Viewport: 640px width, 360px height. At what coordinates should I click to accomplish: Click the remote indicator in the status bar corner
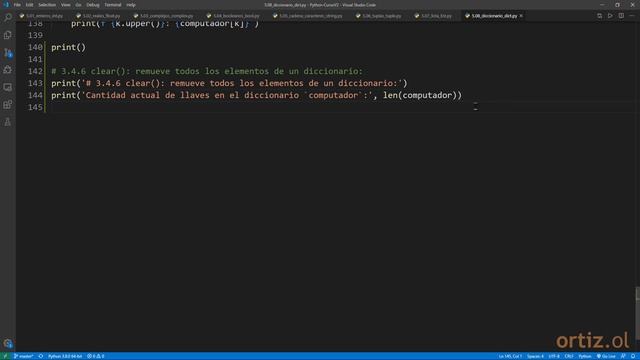pos(5,356)
